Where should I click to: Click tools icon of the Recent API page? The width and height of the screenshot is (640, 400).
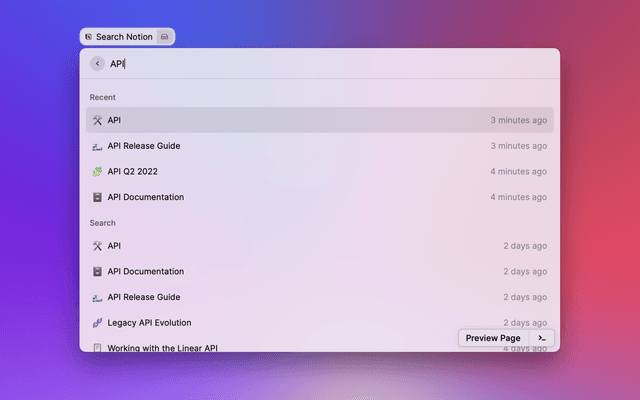click(x=97, y=120)
